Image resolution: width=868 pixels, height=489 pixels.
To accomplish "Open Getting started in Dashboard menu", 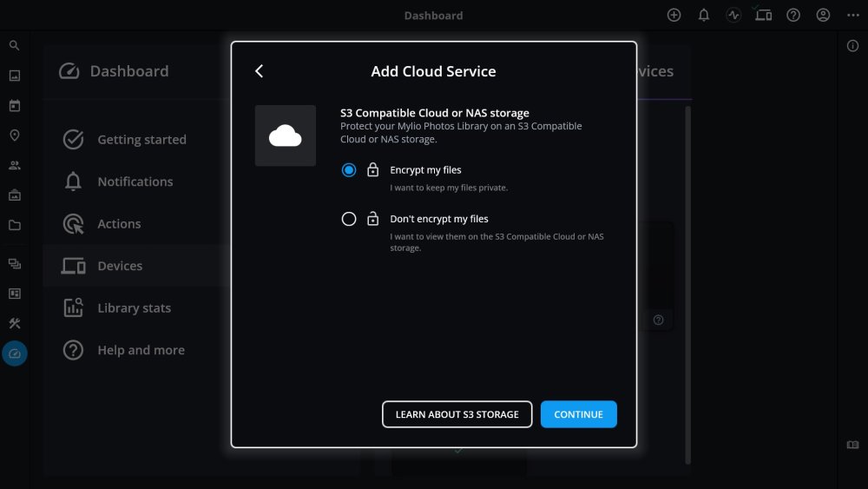I will click(x=136, y=140).
